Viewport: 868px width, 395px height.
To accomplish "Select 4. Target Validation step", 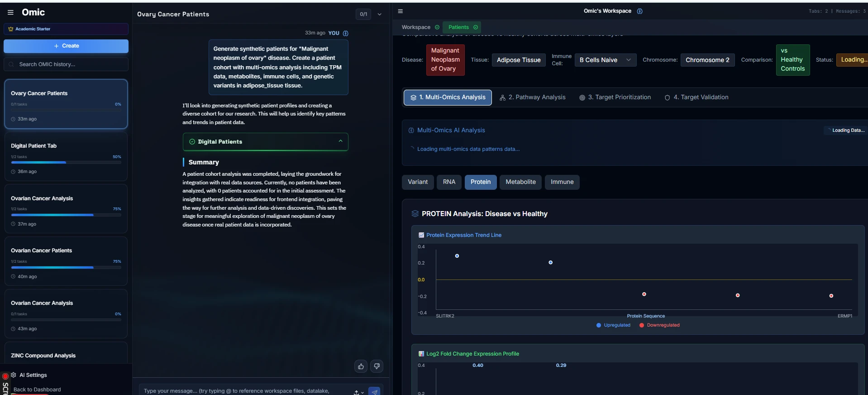I will [x=696, y=97].
